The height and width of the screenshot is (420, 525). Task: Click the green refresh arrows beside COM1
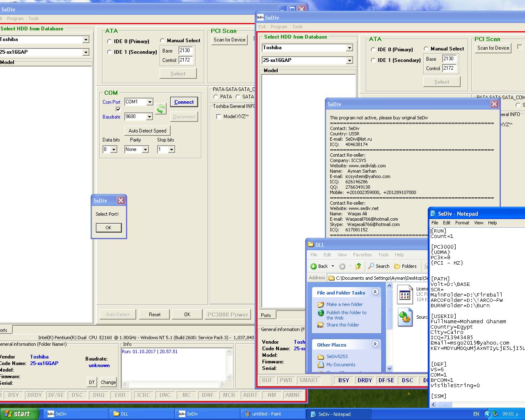pos(161,109)
